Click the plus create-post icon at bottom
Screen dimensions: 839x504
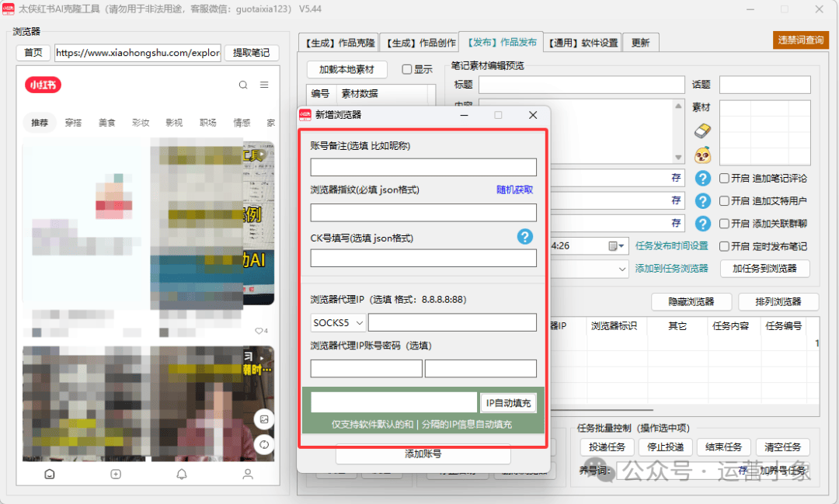[116, 474]
